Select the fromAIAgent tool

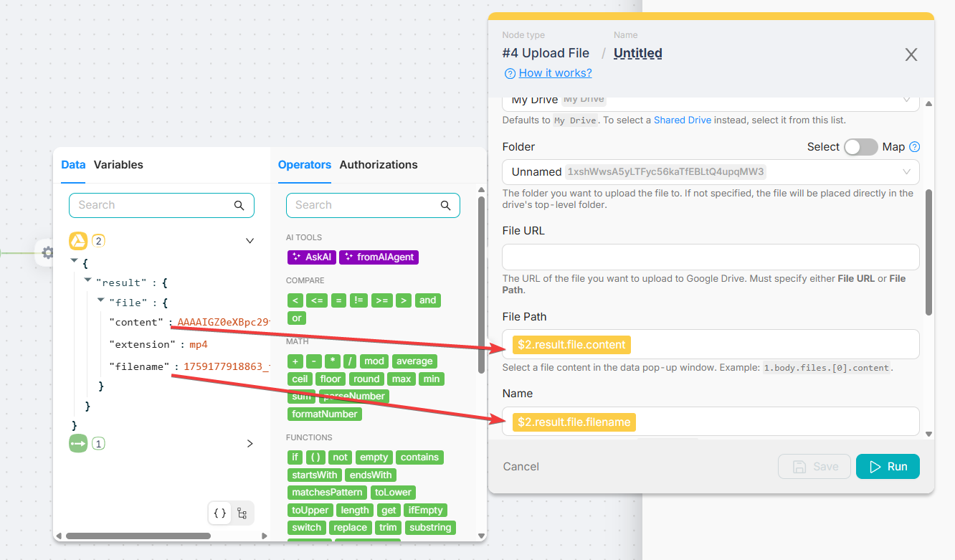point(379,257)
